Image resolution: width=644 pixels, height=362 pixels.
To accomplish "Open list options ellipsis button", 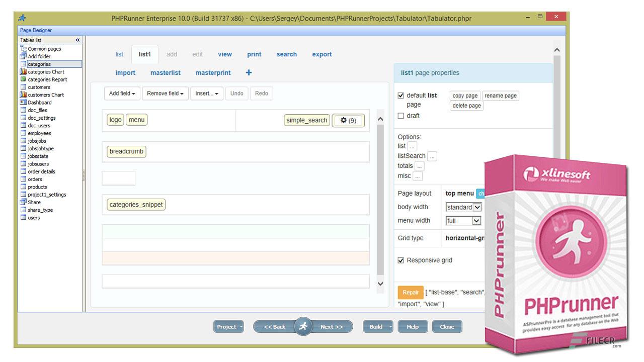I will click(x=412, y=146).
